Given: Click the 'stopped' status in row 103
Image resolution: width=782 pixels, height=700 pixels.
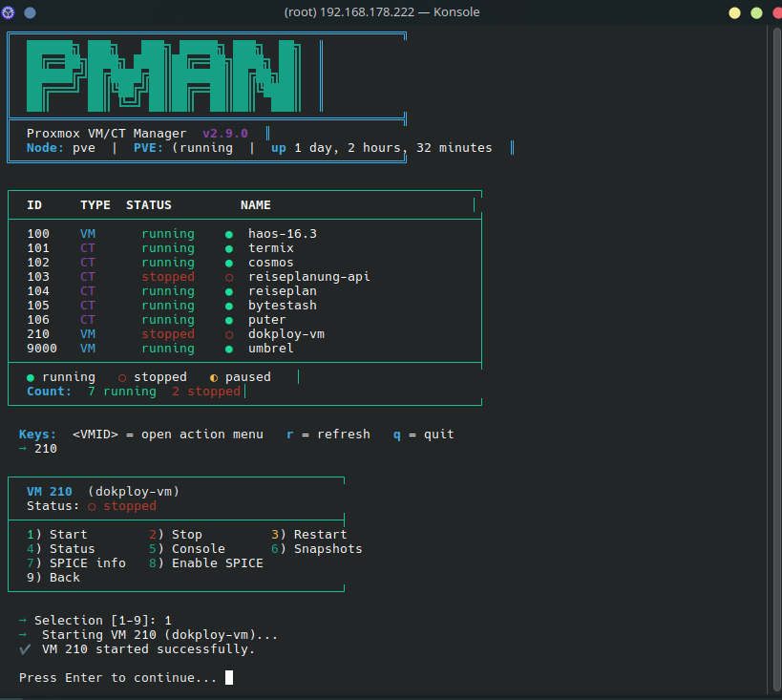Looking at the screenshot, I should pos(168,277).
